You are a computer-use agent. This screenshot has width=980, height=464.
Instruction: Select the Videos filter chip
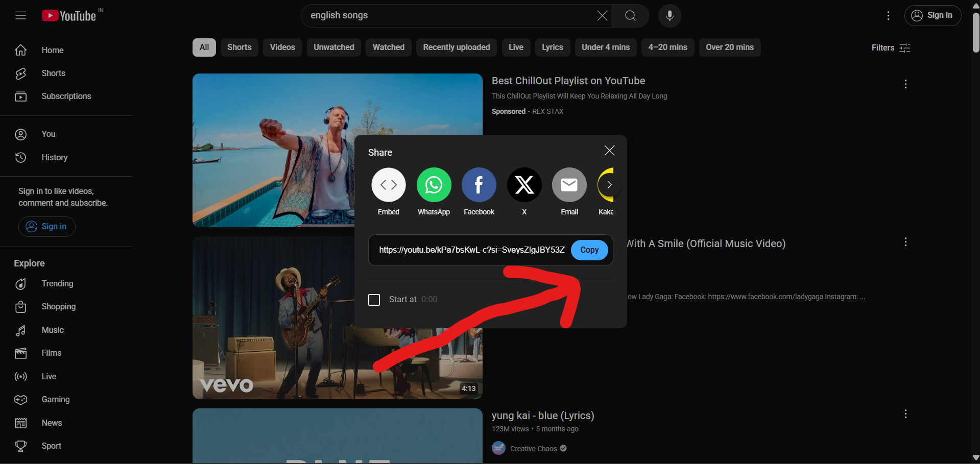pos(282,47)
